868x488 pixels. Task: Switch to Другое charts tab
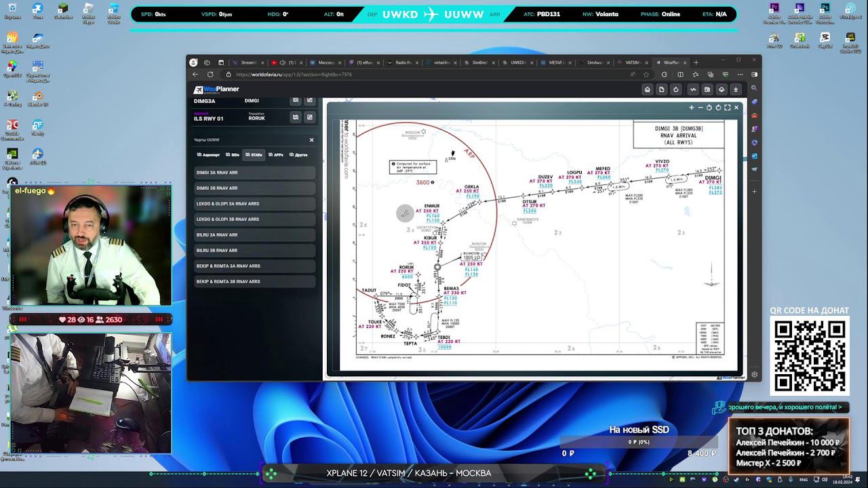click(x=298, y=155)
